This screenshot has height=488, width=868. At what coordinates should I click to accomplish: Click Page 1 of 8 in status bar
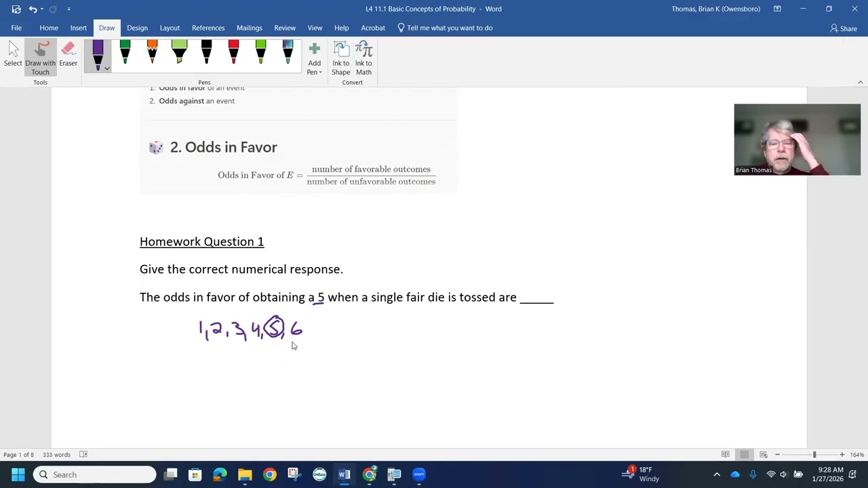click(18, 455)
